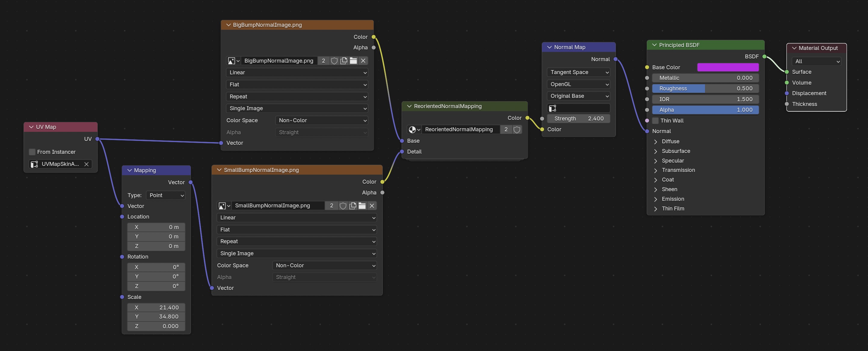Open file folder icon for SmallBumpNormalImage.png

(362, 206)
